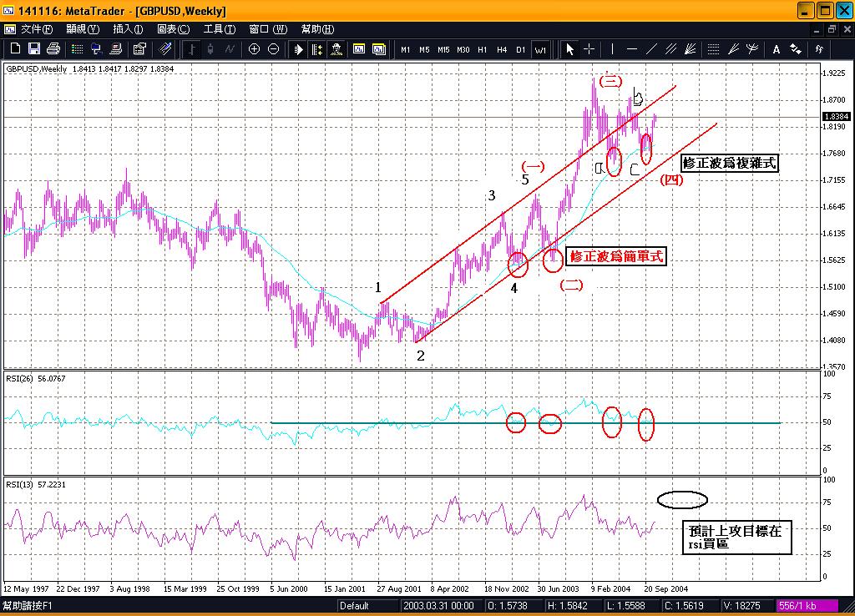Viewport: 855px width, 616px height.
Task: Click the single chart window icon
Action: [x=359, y=49]
